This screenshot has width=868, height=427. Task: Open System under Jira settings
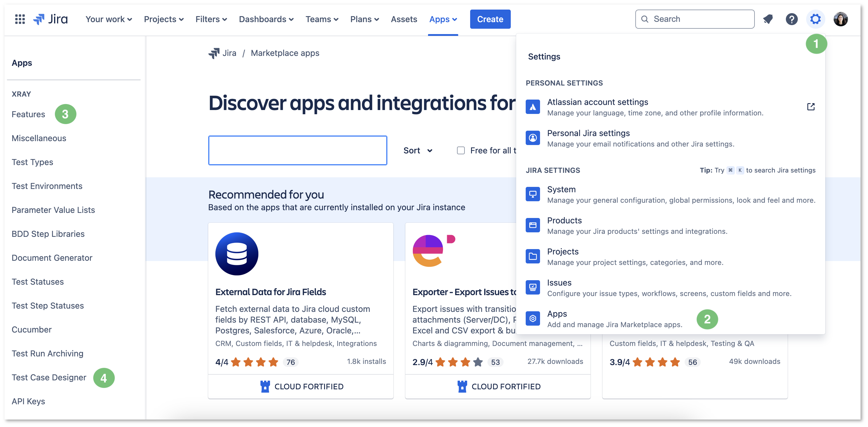point(670,195)
